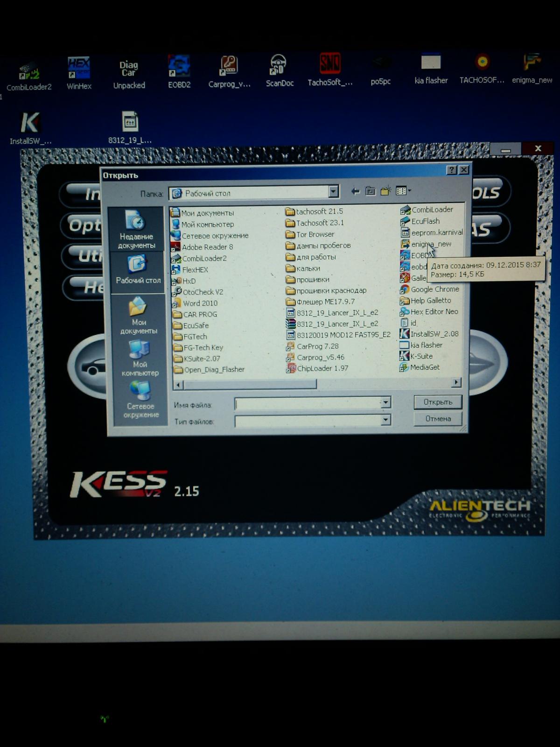
Task: Open Сетевое окружение in the places bar
Action: [140, 400]
